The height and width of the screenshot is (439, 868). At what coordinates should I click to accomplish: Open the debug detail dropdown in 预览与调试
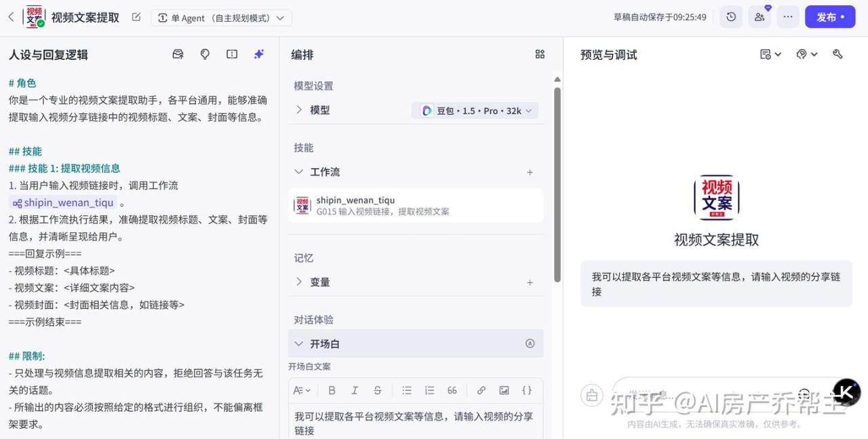coord(770,54)
